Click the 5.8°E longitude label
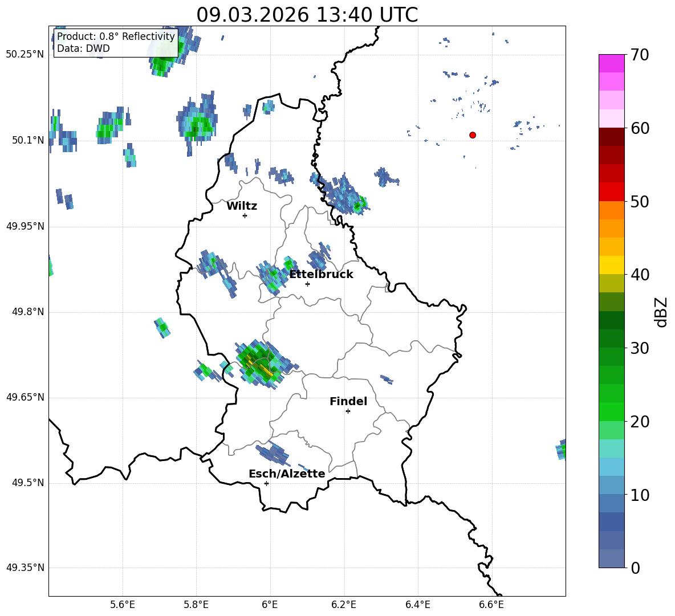675x616 pixels. [196, 605]
